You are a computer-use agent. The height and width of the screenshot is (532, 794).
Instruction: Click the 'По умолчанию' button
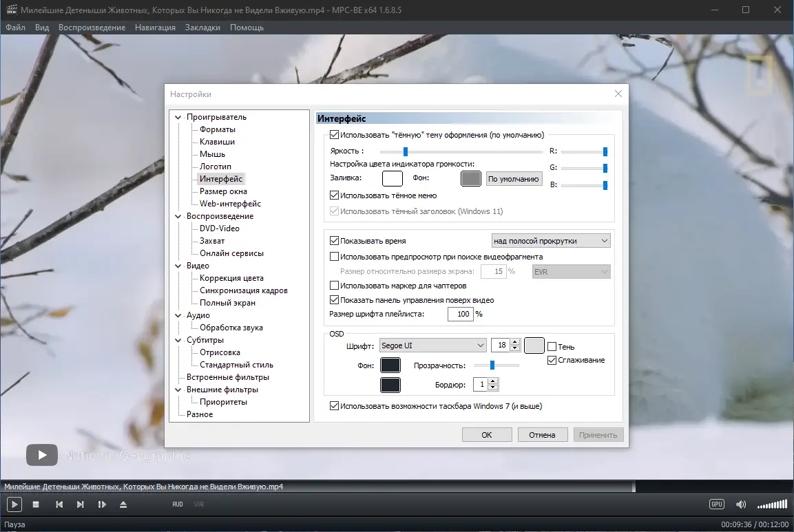pyautogui.click(x=513, y=178)
